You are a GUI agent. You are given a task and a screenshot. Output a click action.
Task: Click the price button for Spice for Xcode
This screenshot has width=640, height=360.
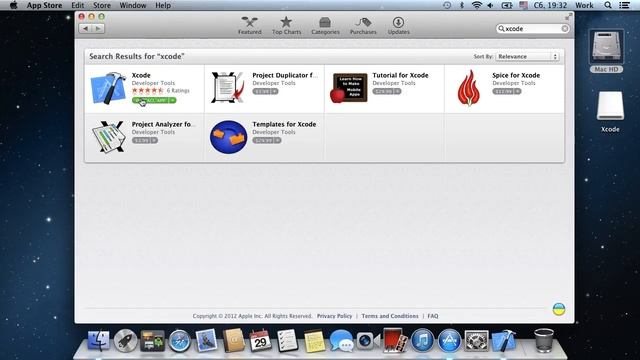point(507,91)
